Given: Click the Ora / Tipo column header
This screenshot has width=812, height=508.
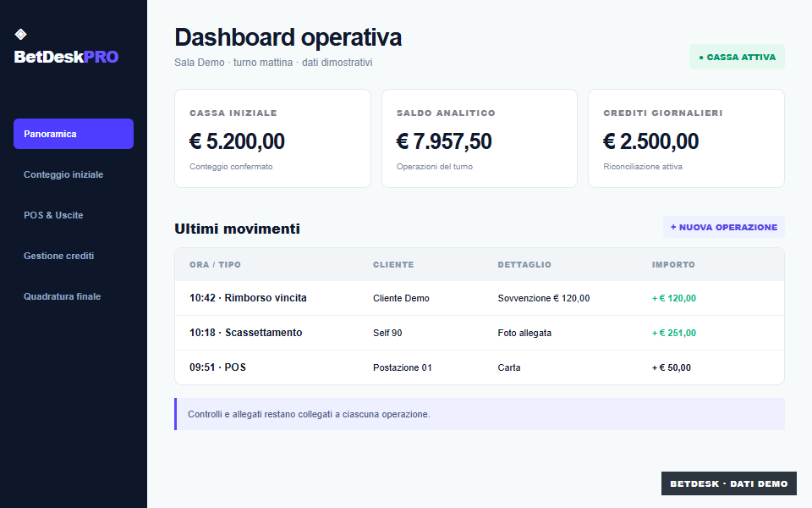Looking at the screenshot, I should tap(215, 264).
